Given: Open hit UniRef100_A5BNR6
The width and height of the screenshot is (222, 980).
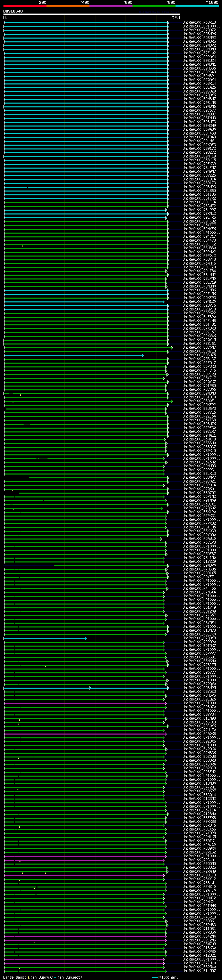Looking at the screenshot, I should click(199, 34).
